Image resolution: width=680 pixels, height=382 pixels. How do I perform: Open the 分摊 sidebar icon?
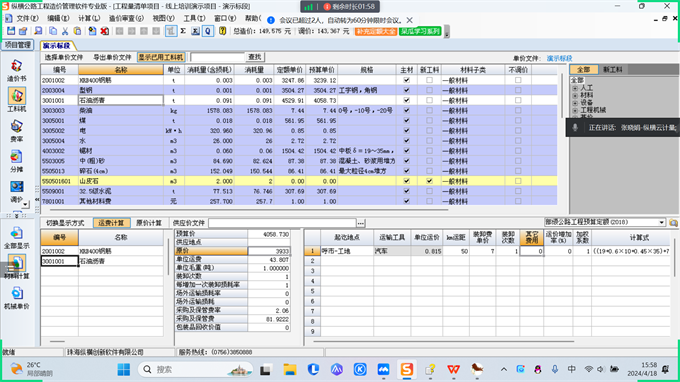click(16, 161)
